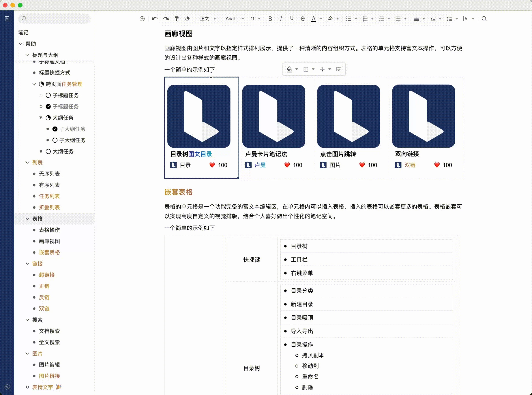Image resolution: width=532 pixels, height=395 pixels.
Task: Click the undo arrow icon
Action: [x=155, y=19]
